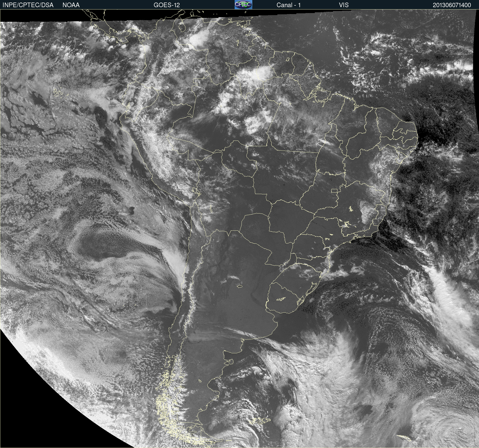This screenshot has height=448, width=479.
Task: Click the CPTEC logo in the header
Action: coord(243,5)
